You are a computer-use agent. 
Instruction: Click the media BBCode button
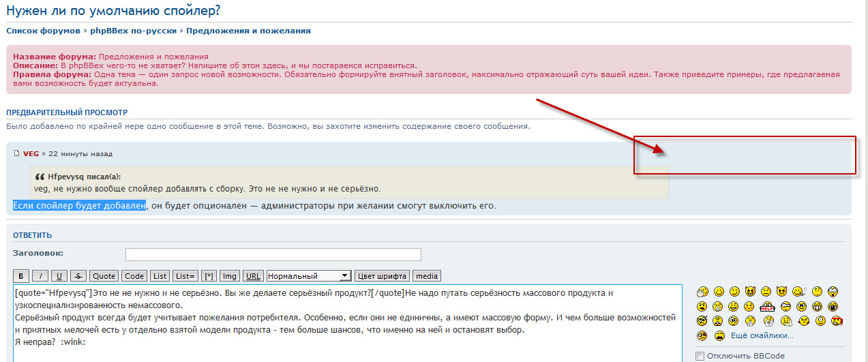point(427,276)
